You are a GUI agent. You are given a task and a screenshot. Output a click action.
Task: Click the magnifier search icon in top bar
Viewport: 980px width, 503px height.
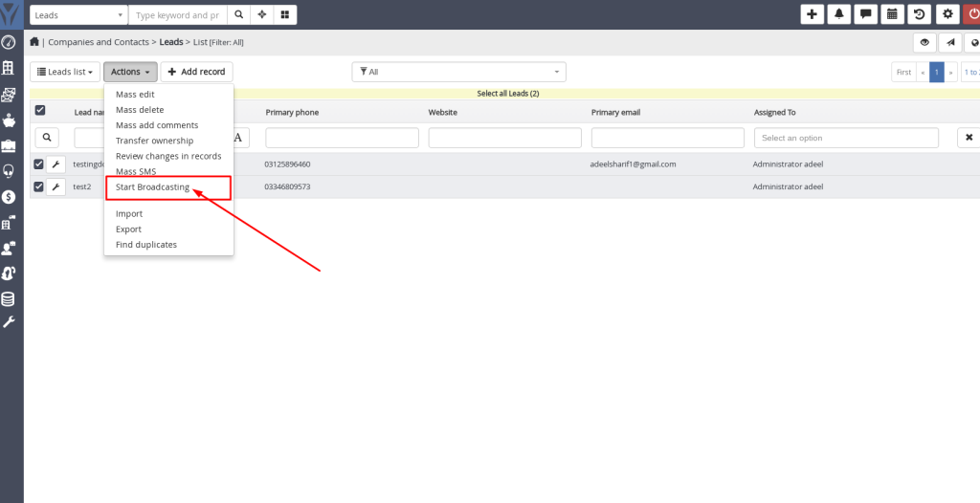point(239,15)
